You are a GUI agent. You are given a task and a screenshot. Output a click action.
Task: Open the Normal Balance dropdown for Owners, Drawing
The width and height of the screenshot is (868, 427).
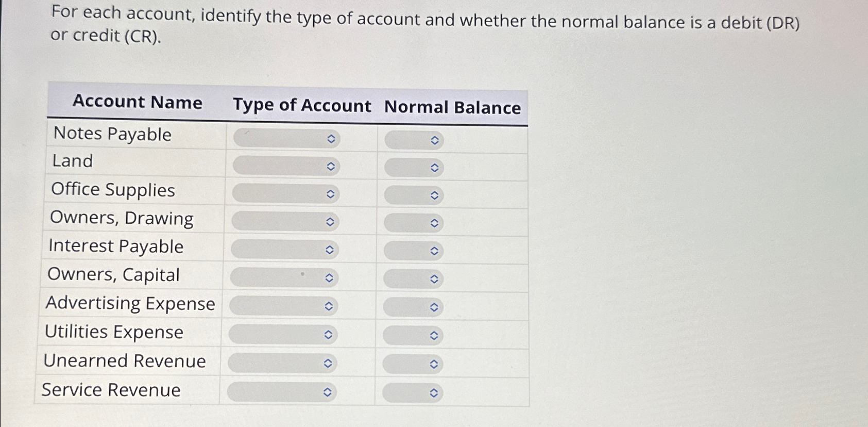(x=412, y=223)
